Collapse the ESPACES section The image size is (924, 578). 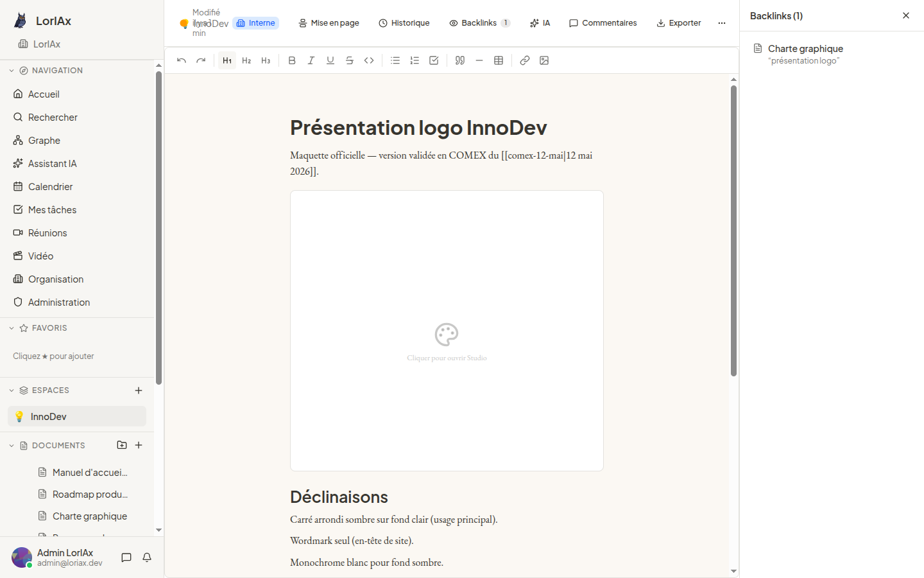click(x=12, y=390)
